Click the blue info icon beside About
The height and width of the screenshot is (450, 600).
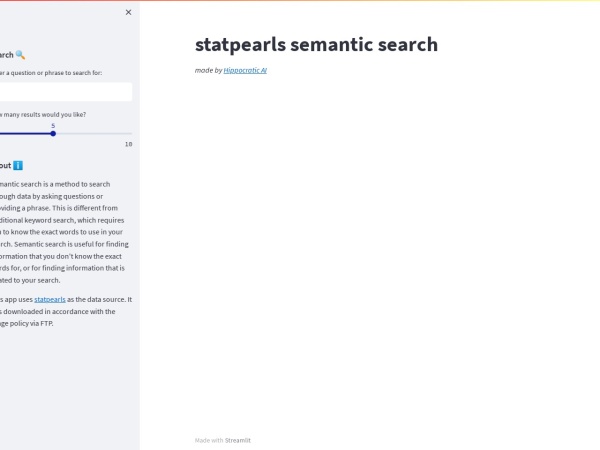pyautogui.click(x=18, y=165)
